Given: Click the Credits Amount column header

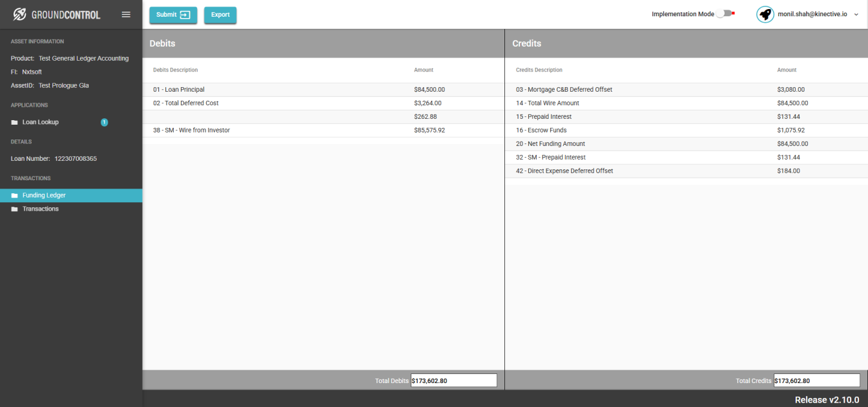Looking at the screenshot, I should 787,70.
